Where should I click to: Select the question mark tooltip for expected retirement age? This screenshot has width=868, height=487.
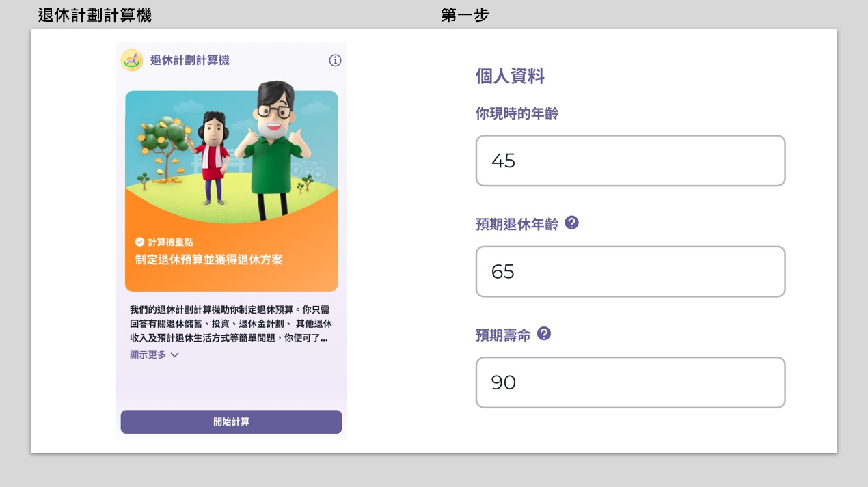[x=571, y=223]
